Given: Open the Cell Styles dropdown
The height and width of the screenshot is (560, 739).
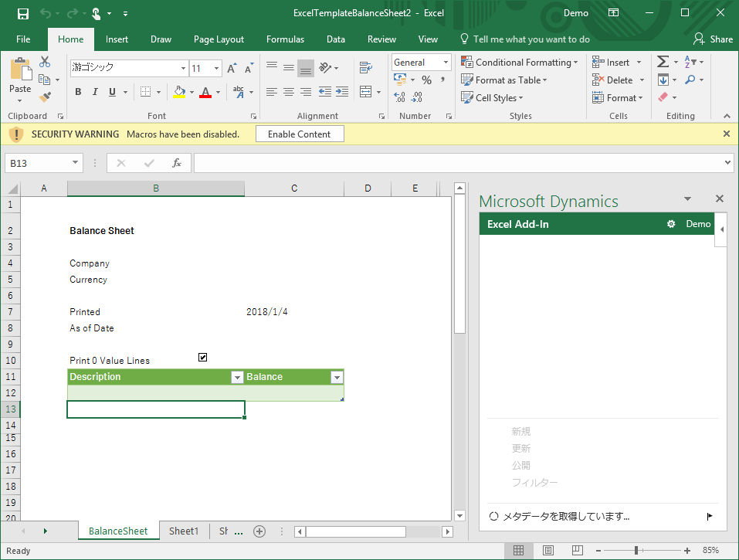Looking at the screenshot, I should pyautogui.click(x=492, y=97).
